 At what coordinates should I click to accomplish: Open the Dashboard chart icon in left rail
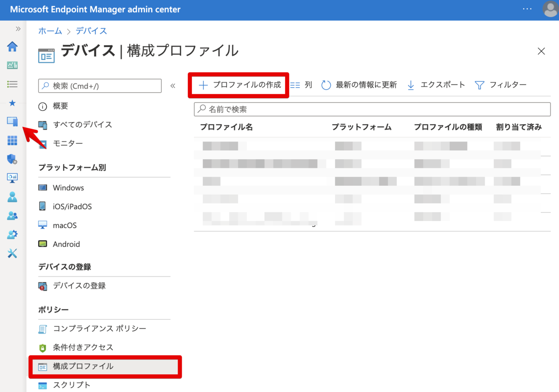pos(13,65)
